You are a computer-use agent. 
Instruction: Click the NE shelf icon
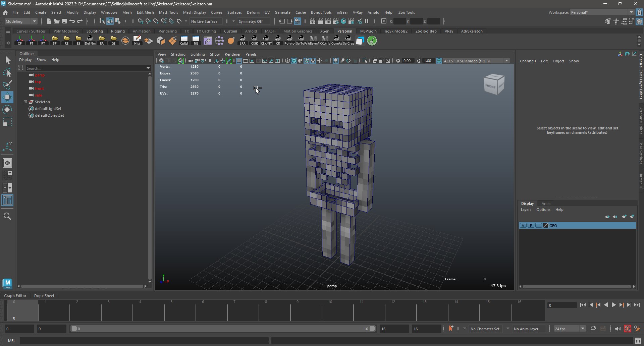196,41
